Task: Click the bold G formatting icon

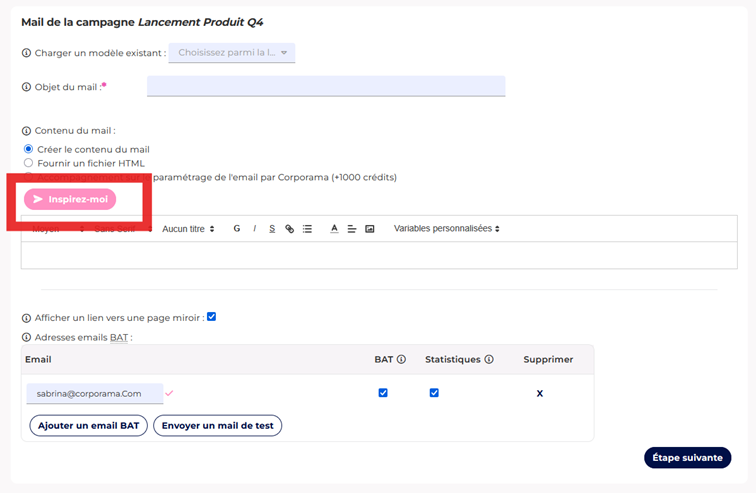Action: click(x=237, y=229)
